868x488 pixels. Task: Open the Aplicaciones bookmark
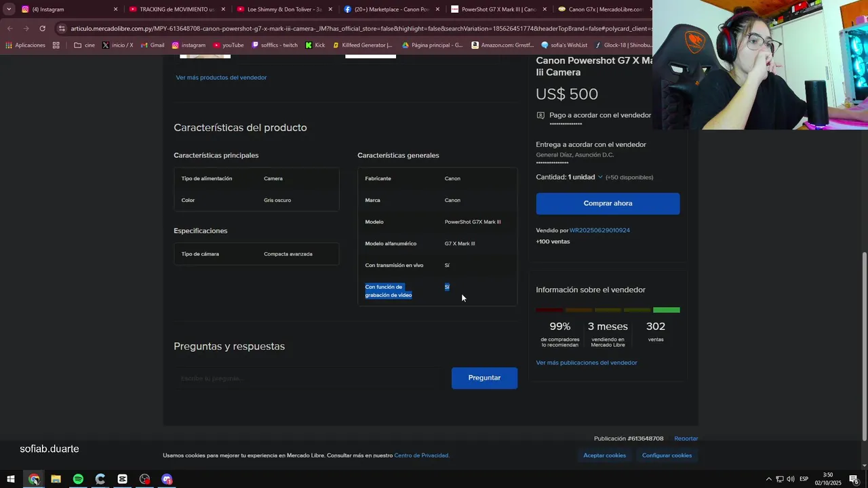pos(25,45)
